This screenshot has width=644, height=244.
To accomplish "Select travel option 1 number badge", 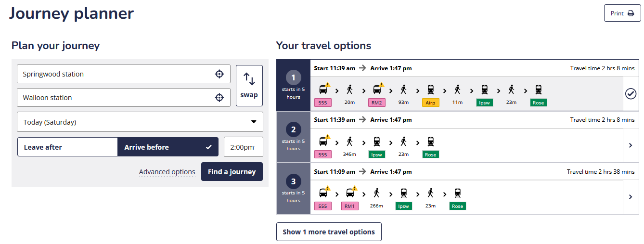I will coord(293,77).
